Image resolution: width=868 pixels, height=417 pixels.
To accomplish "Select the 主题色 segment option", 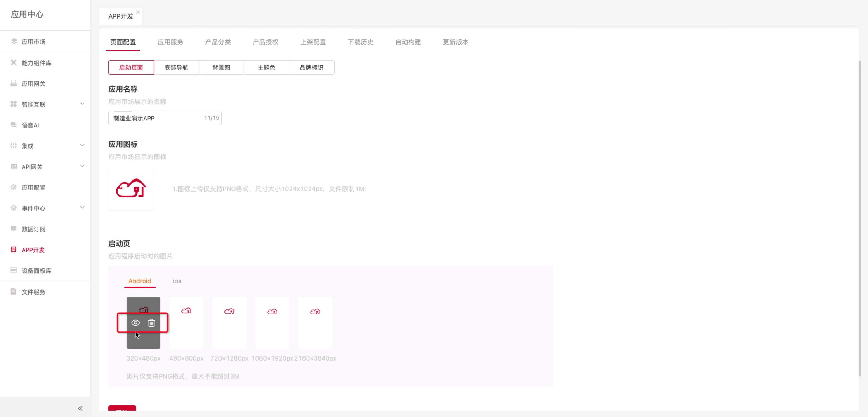I will pyautogui.click(x=266, y=67).
